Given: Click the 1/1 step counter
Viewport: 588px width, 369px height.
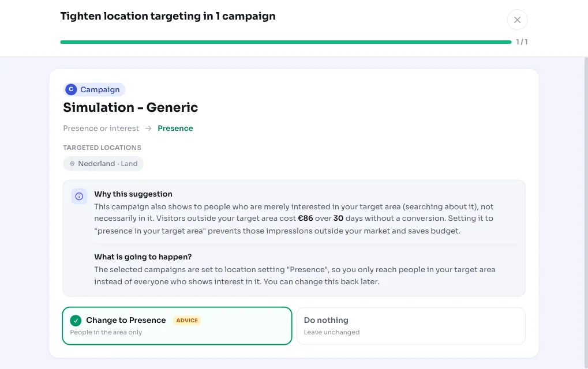Looking at the screenshot, I should (x=522, y=42).
